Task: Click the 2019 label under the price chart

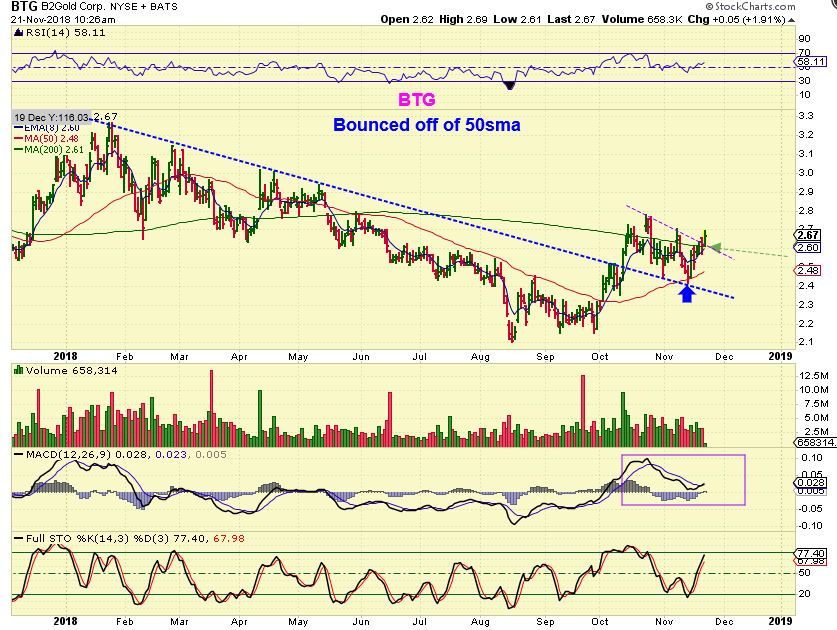Action: click(x=780, y=356)
